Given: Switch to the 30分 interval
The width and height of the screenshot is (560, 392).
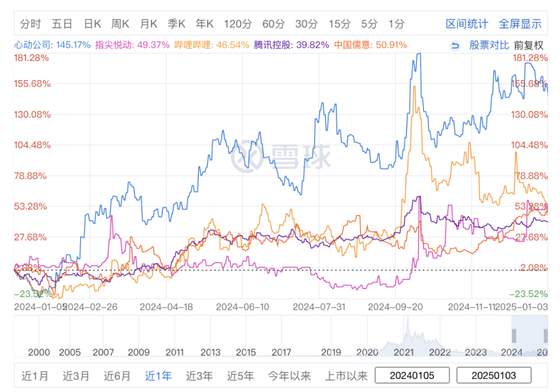Looking at the screenshot, I should 306,24.
